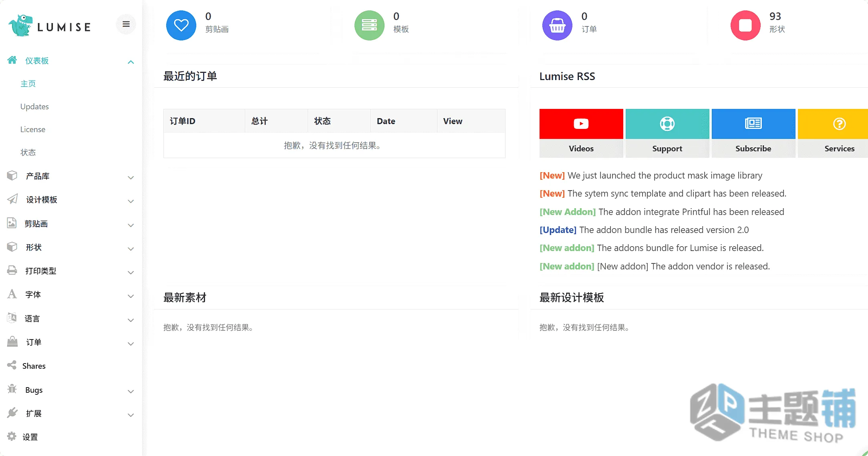Click the blue newspaper Subscribe tile icon
868x456 pixels.
[753, 124]
